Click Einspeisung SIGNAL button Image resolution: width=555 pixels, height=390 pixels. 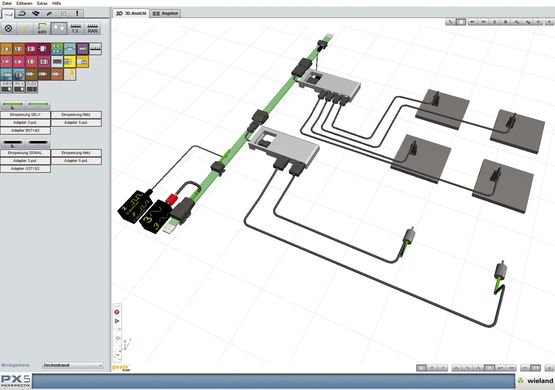click(25, 153)
